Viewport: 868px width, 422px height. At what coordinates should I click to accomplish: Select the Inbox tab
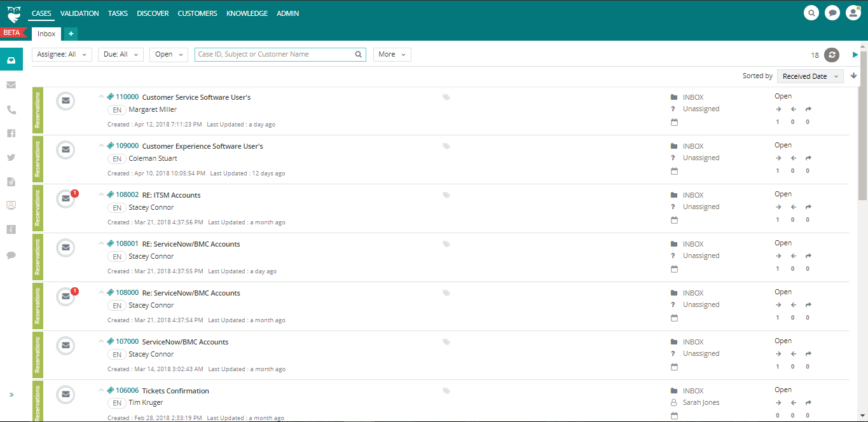click(45, 34)
